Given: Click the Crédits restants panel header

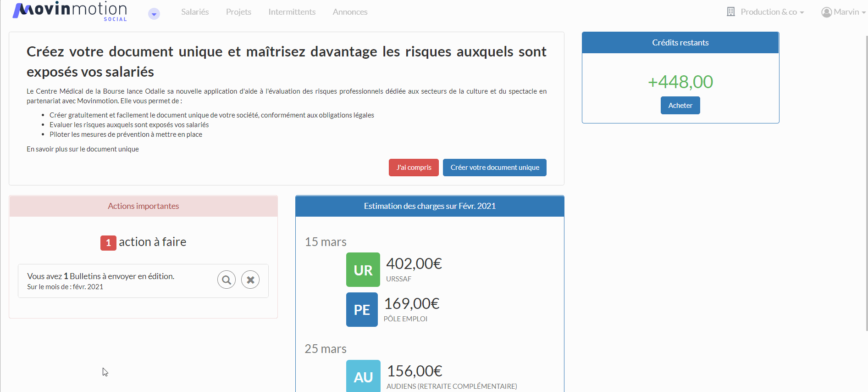Looking at the screenshot, I should click(x=680, y=43).
